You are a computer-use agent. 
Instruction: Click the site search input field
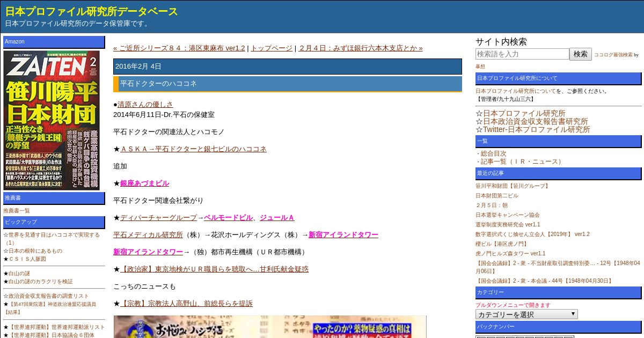(522, 54)
